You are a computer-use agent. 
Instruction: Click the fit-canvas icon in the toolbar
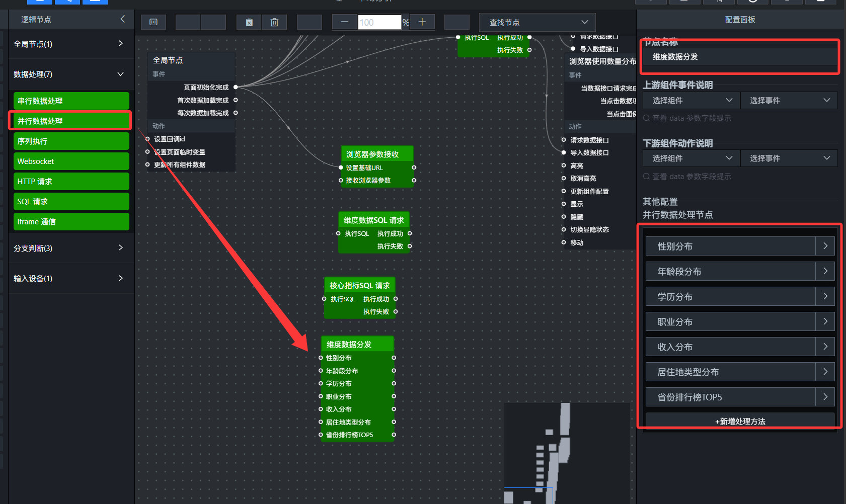tap(153, 22)
